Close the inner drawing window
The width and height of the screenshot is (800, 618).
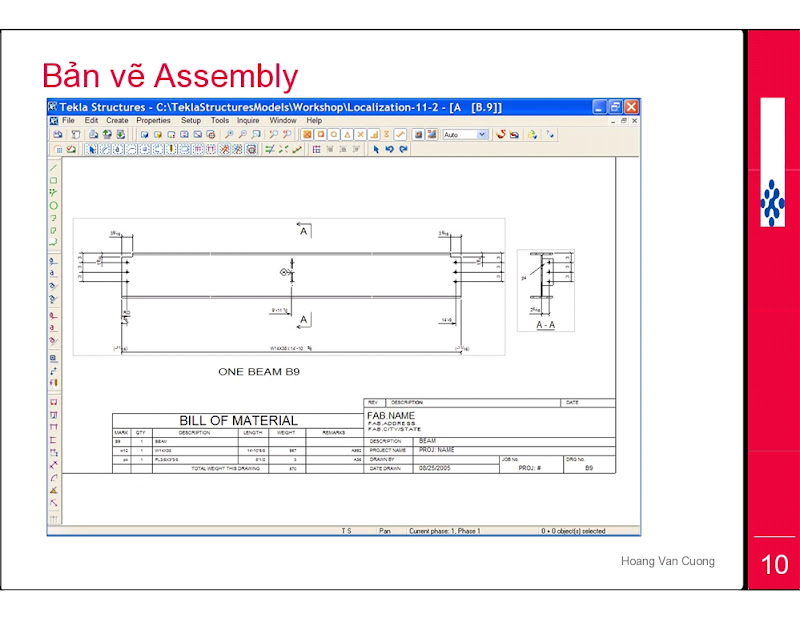[x=634, y=121]
